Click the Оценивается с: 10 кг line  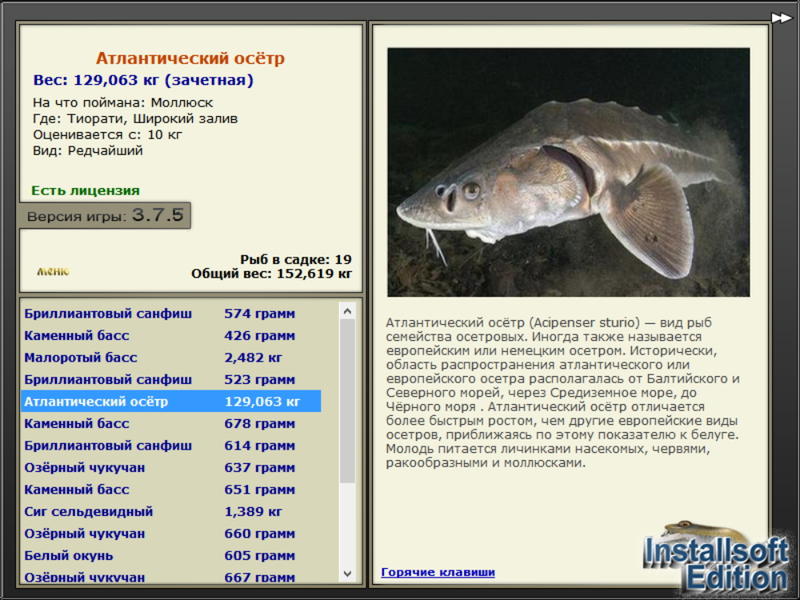coord(107,135)
